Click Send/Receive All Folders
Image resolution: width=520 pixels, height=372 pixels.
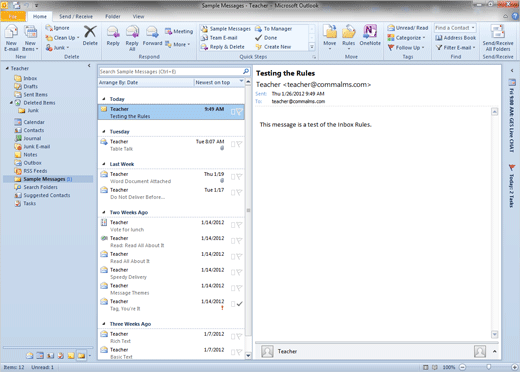(498, 38)
